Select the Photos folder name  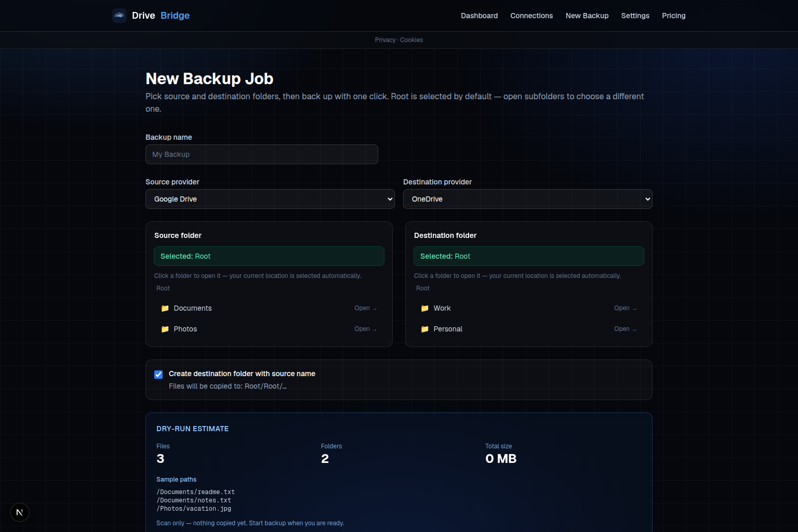[x=185, y=329]
